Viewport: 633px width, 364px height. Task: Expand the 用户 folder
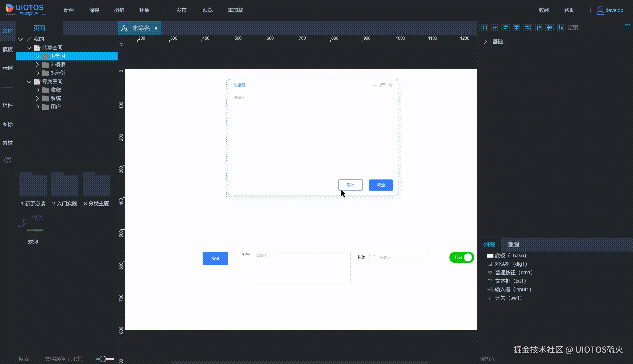[x=38, y=107]
